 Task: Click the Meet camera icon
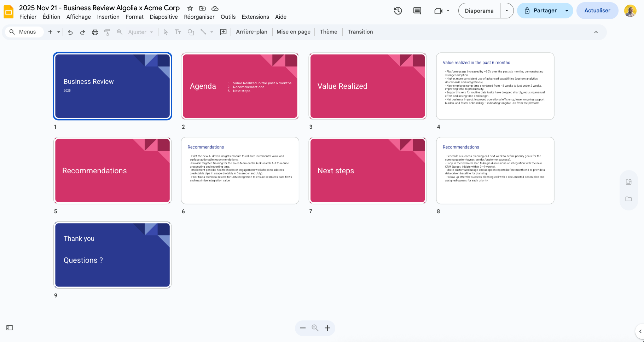click(439, 11)
